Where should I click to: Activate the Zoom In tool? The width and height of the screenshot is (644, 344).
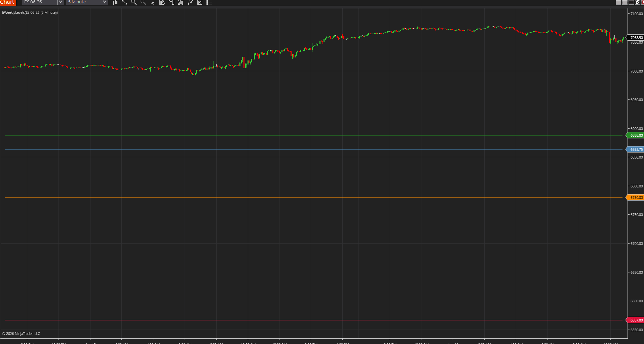[134, 3]
